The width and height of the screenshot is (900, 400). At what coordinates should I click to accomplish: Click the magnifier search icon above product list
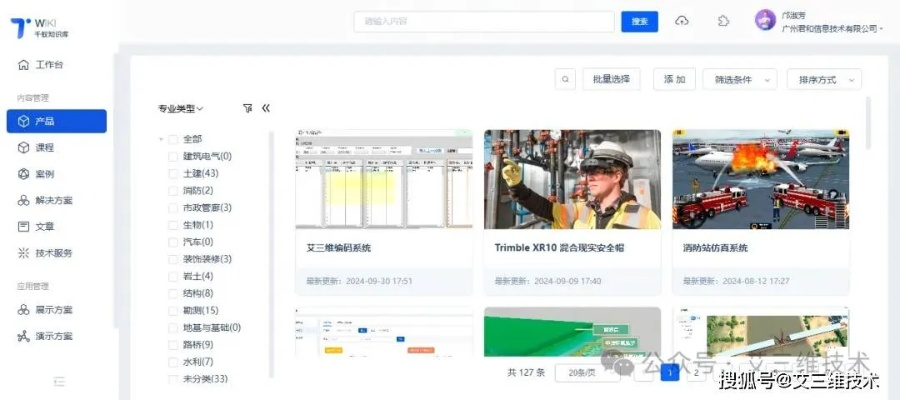click(566, 79)
